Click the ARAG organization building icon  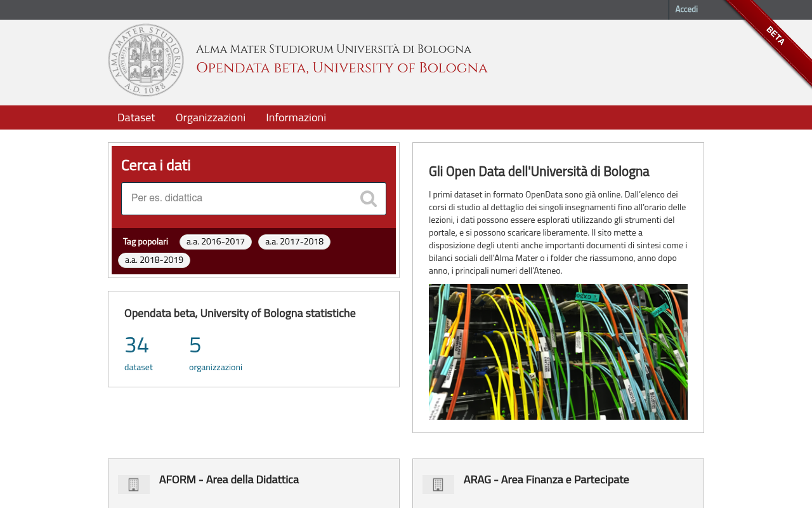(438, 485)
